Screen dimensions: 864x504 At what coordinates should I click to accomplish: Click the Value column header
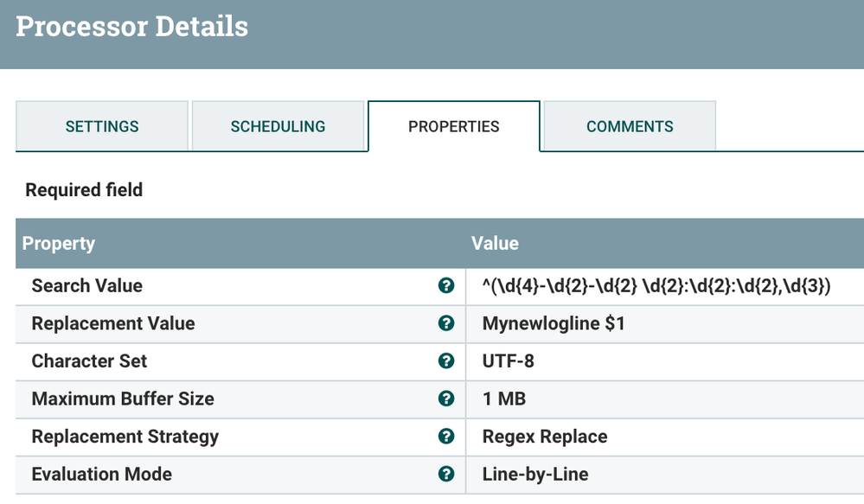point(495,244)
